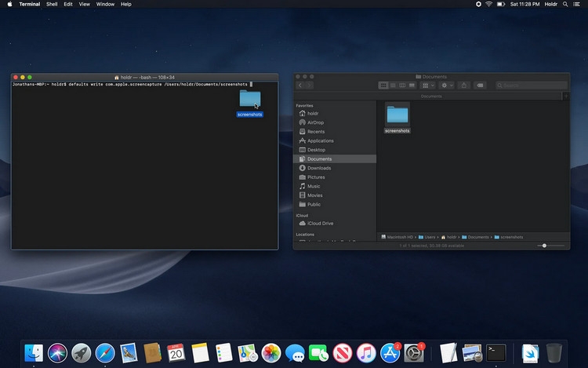Open the Terminal app menu
Screen dimensions: 588x368
(x=30, y=4)
